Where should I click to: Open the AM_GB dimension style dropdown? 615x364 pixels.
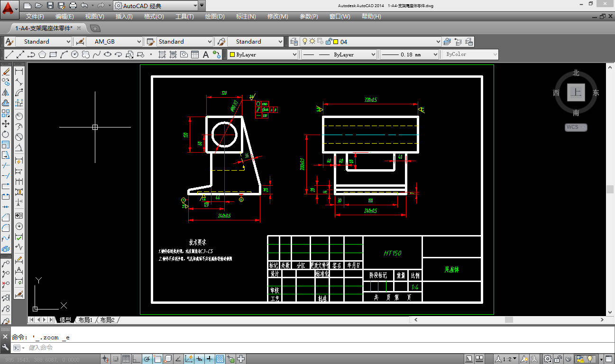coord(114,42)
